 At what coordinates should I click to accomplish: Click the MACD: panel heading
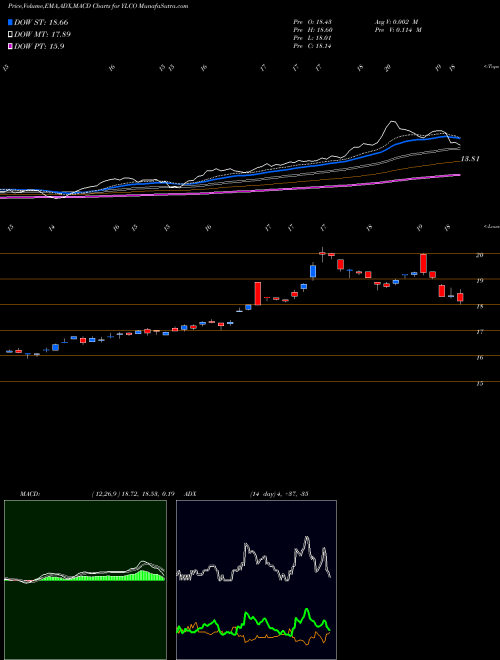[29, 494]
